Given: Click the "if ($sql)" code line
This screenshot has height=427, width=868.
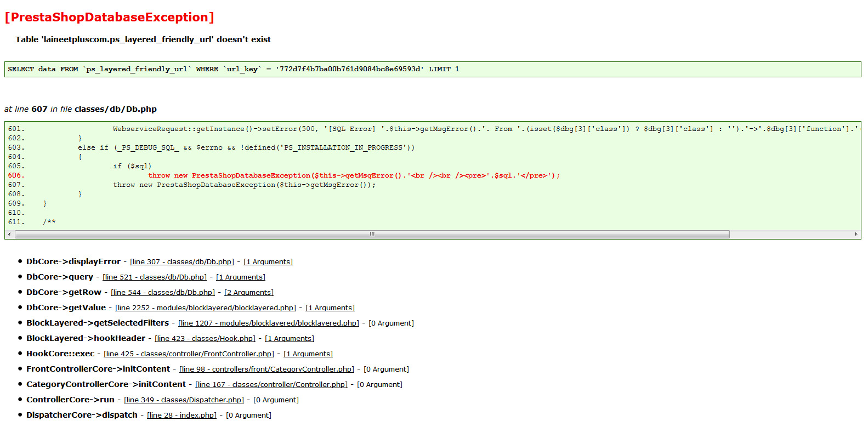Looking at the screenshot, I should pyautogui.click(x=132, y=166).
